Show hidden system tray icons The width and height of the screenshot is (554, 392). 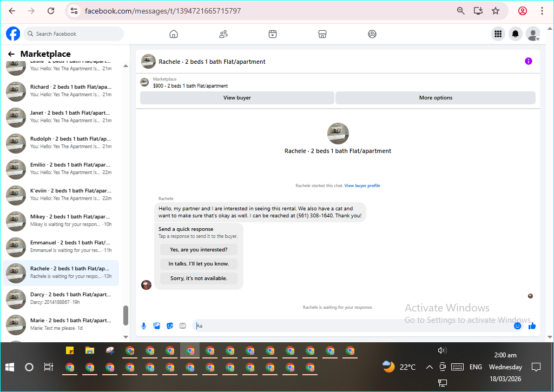pos(429,367)
